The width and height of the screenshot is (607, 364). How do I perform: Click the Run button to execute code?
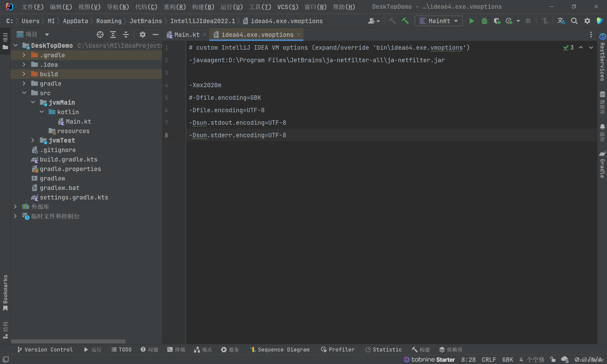472,21
